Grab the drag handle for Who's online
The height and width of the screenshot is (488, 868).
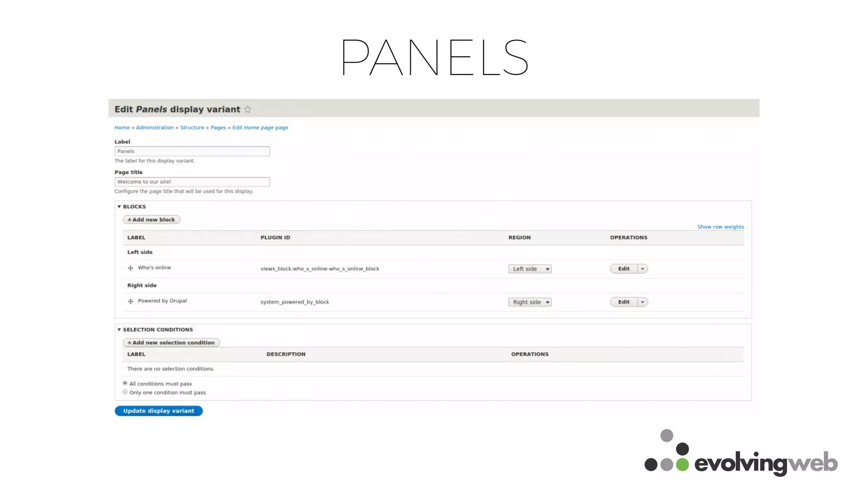[131, 268]
